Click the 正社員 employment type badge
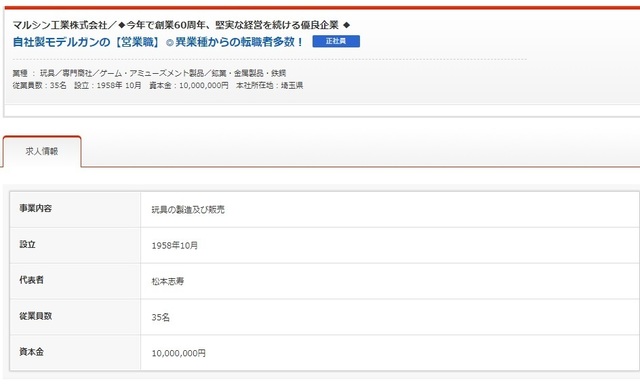 coord(336,41)
